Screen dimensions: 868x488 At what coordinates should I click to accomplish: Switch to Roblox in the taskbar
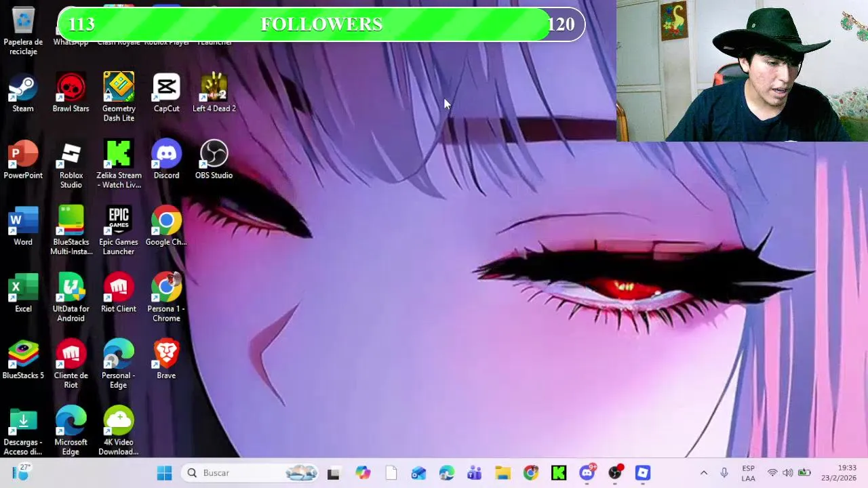tap(643, 473)
